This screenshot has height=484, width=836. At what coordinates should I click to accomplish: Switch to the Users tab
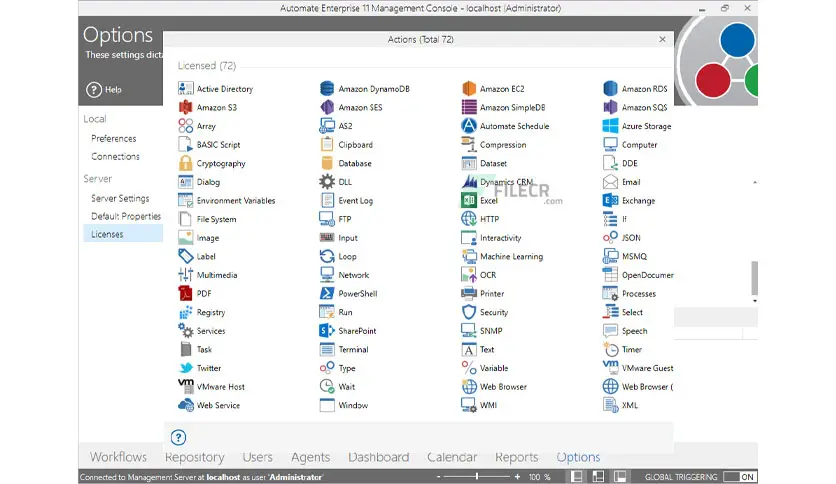(x=258, y=457)
